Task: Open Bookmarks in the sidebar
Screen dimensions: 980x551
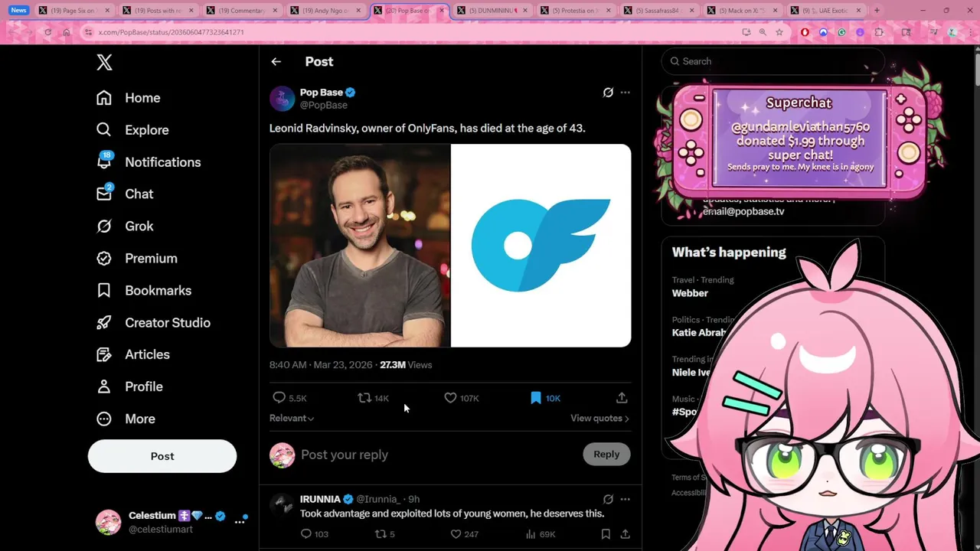Action: point(144,291)
